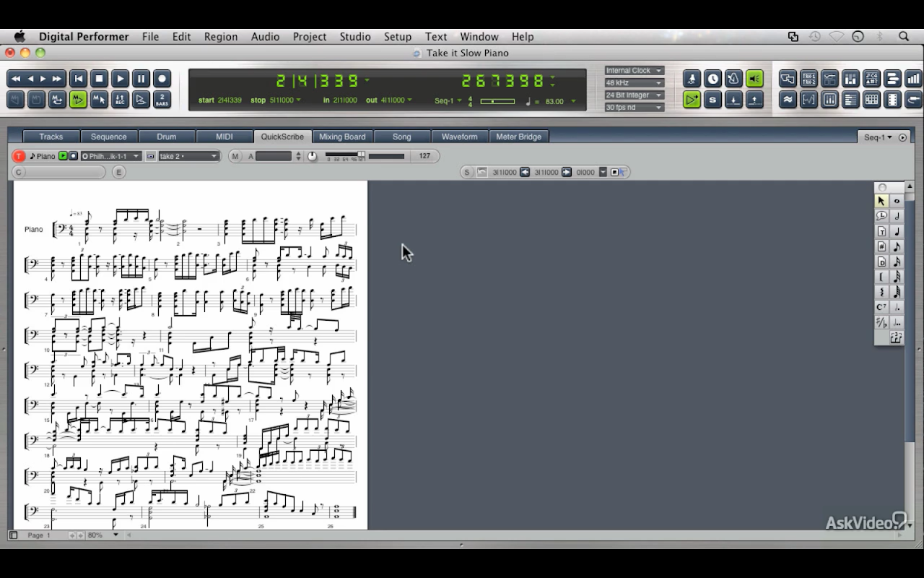Disable the green Auto-Rewind memory play button
The width and height of the screenshot is (924, 578).
[x=78, y=100]
